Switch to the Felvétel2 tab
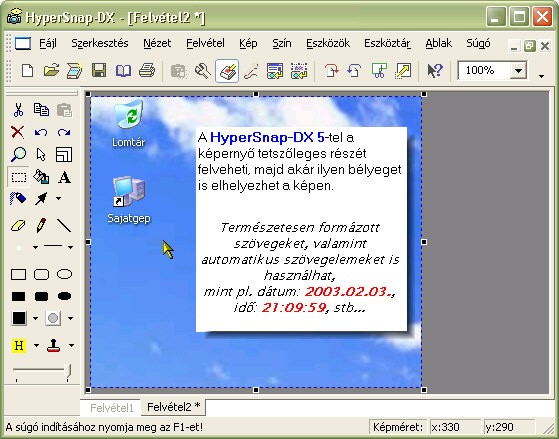Screen dimensions: 559x439 pyautogui.click(x=173, y=407)
